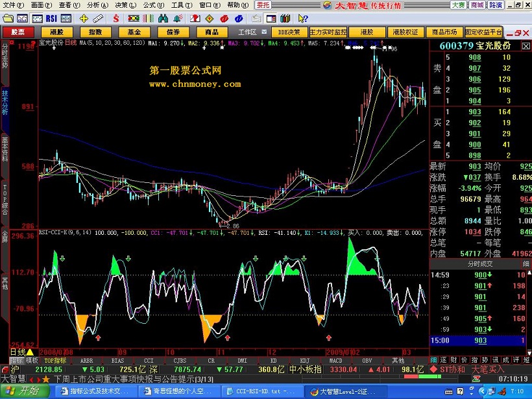The width and height of the screenshot is (532, 399).
Task: Select the candlestick chart toolbar icon
Action: click(37, 18)
